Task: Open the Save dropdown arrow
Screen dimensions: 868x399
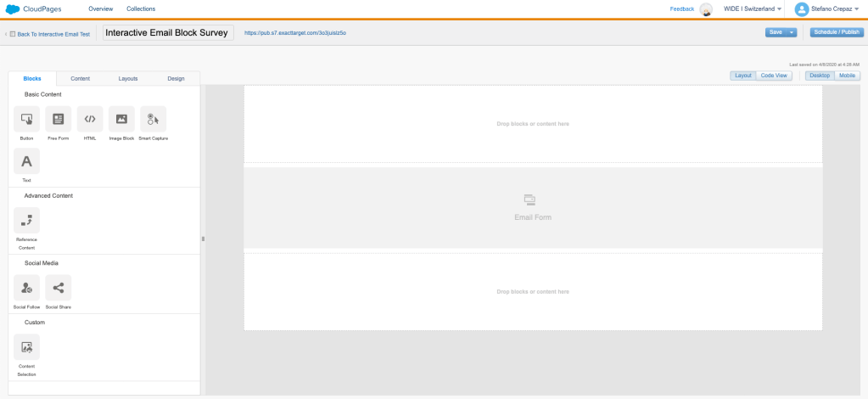Action: pos(792,32)
